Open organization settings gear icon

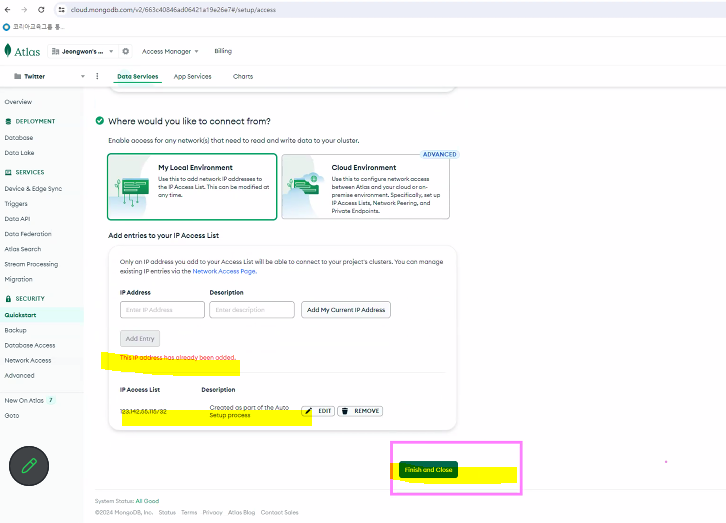(125, 51)
